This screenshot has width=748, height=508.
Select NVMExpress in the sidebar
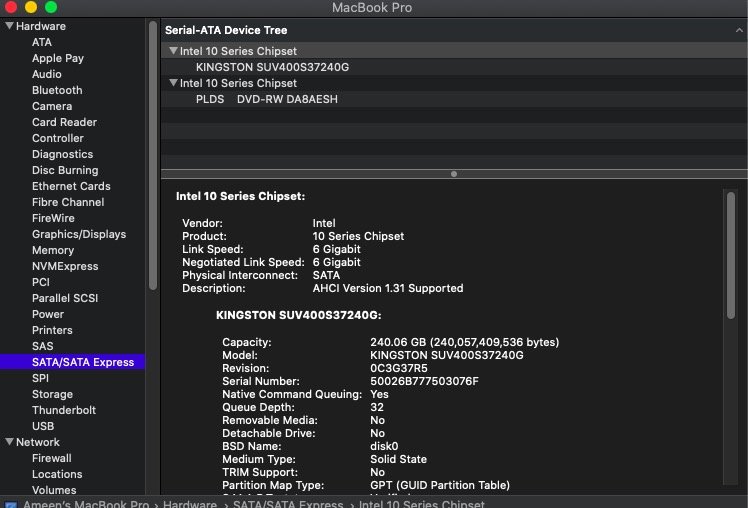pos(65,266)
